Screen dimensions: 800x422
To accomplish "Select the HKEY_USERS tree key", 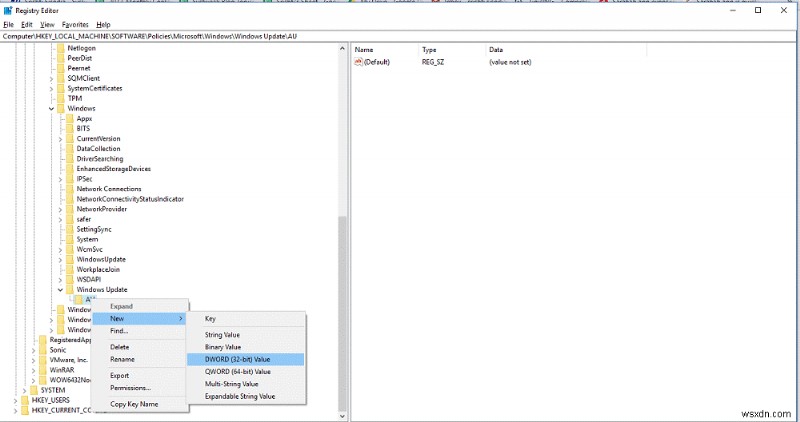I will pyautogui.click(x=51, y=401).
